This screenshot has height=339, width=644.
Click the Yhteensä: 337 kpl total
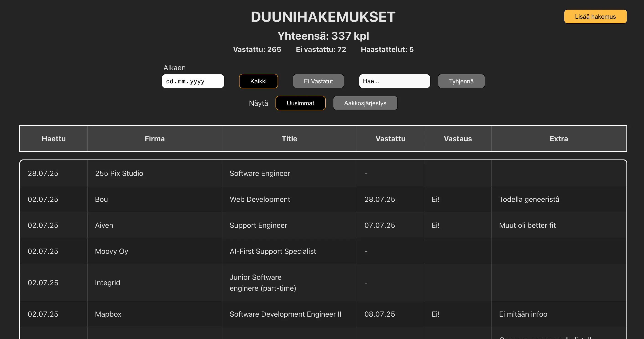pos(323,36)
